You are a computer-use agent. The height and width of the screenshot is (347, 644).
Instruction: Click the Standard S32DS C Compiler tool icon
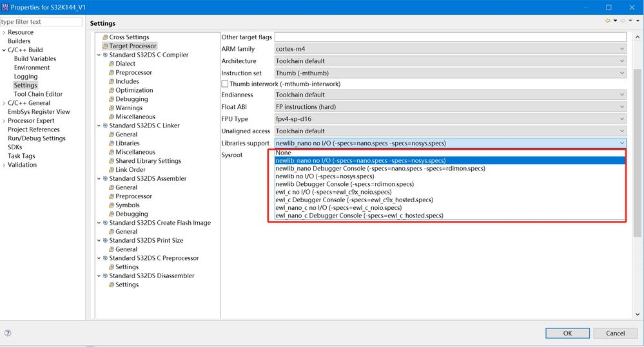point(105,55)
